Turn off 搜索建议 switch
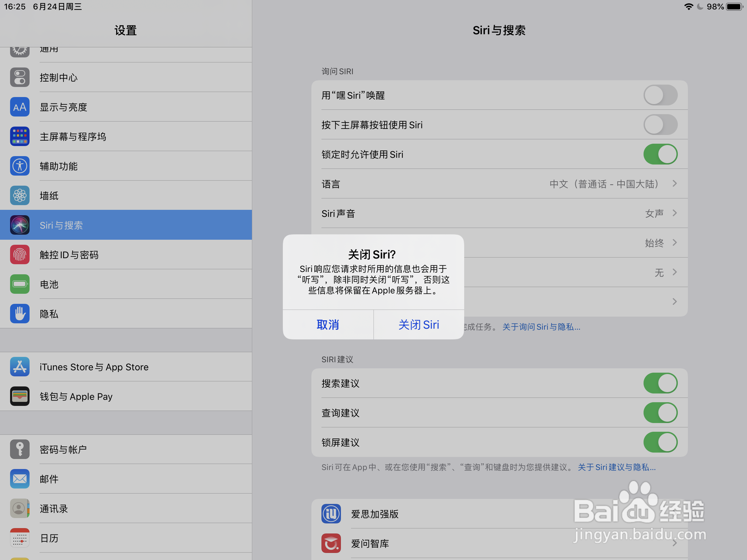747x560 pixels. pos(660,383)
